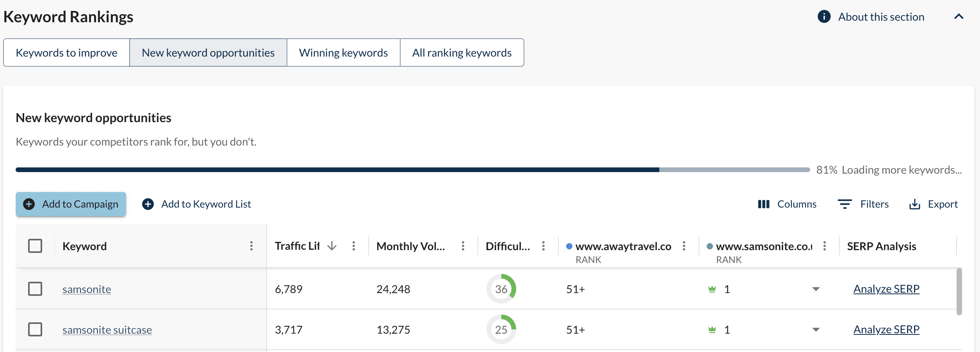Click the Export download icon
The width and height of the screenshot is (980, 352).
click(915, 204)
